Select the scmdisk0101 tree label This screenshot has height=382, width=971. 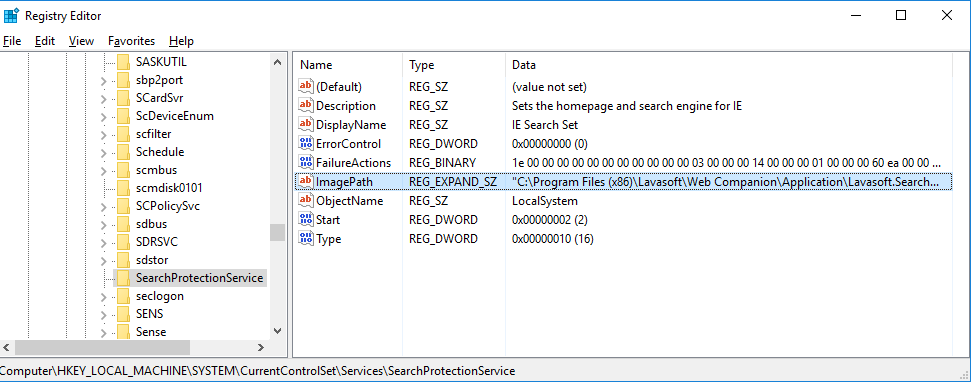coord(169,188)
